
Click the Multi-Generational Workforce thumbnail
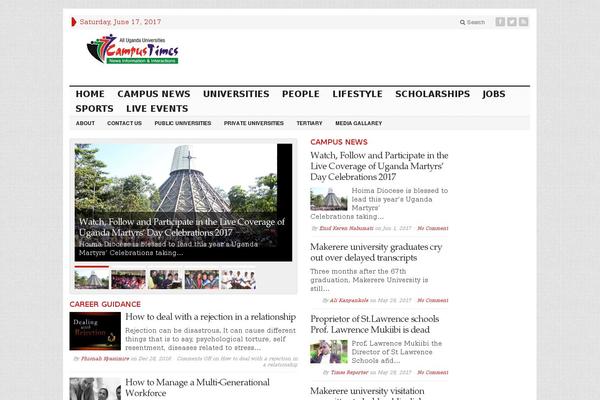click(95, 389)
